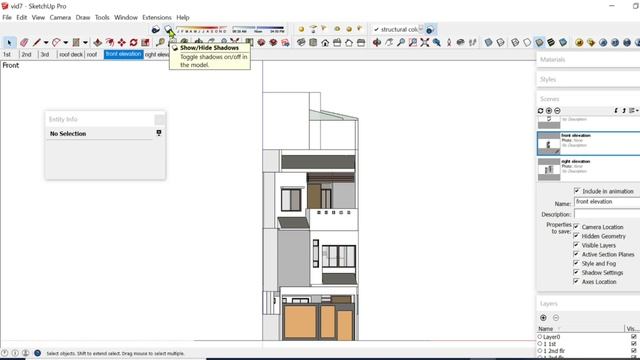This screenshot has height=360, width=640.
Task: Collapse the Layers panel header
Action: click(x=588, y=304)
